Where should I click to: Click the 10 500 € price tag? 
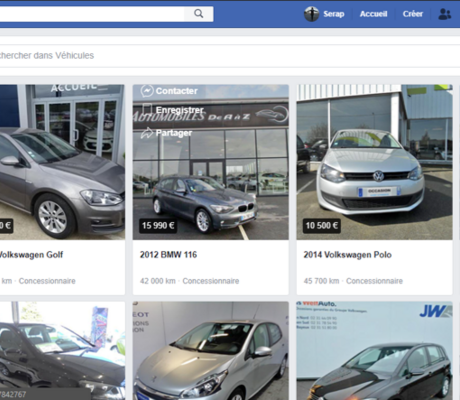pos(322,226)
